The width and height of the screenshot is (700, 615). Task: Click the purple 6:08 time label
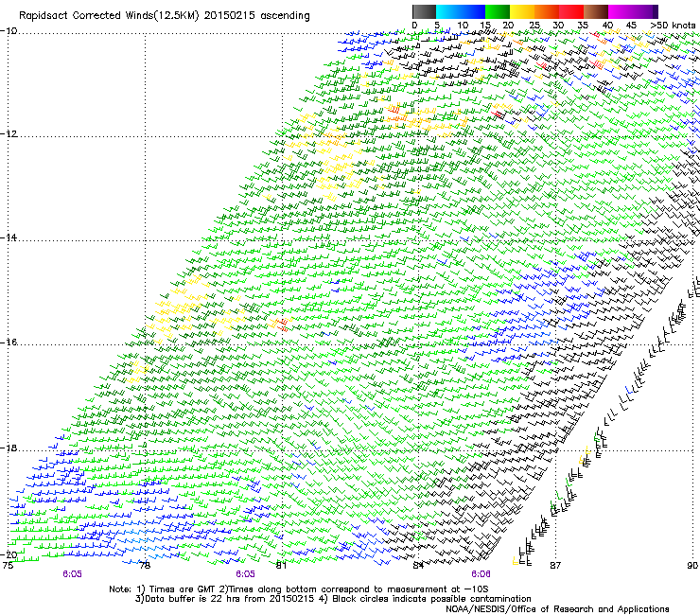[x=481, y=574]
